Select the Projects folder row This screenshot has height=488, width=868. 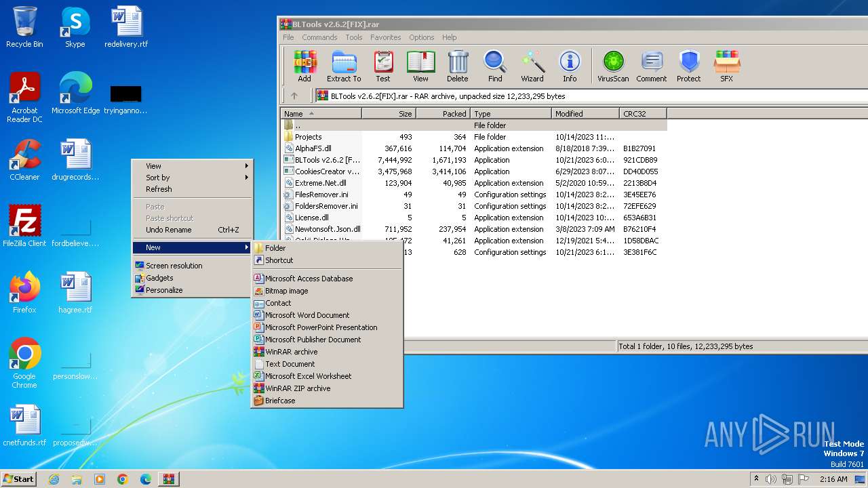pos(473,137)
